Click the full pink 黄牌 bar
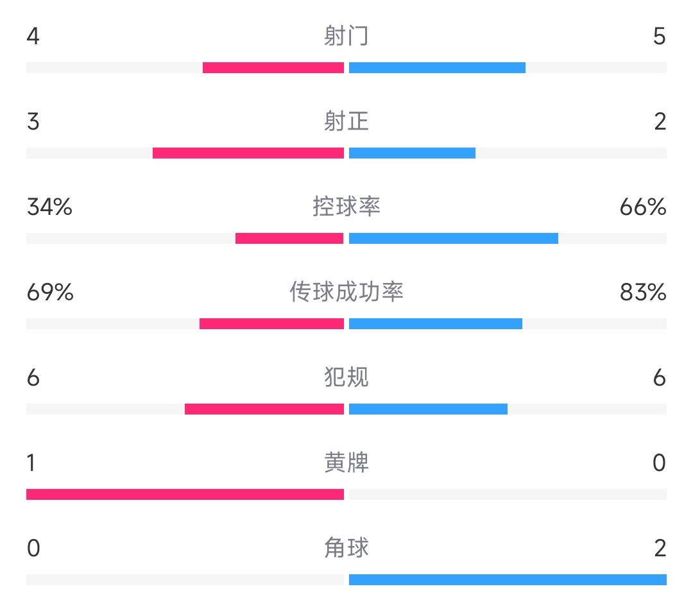 pos(185,494)
